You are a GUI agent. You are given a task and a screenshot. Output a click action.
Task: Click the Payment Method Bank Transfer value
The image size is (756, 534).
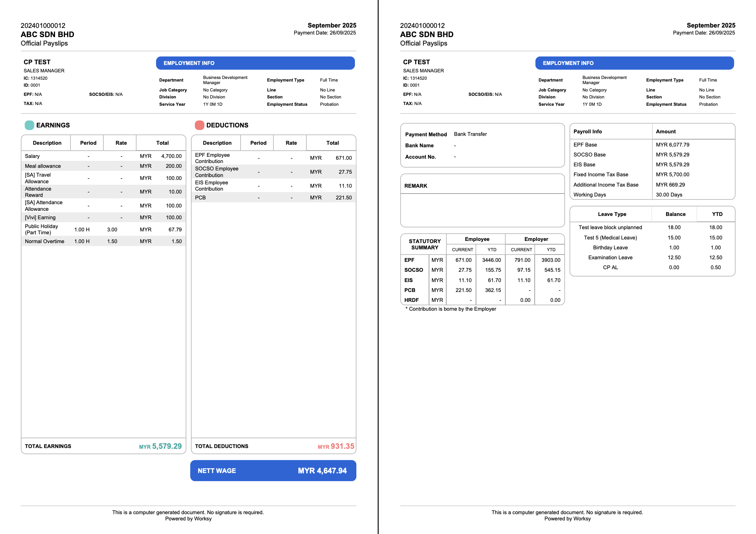(x=470, y=134)
